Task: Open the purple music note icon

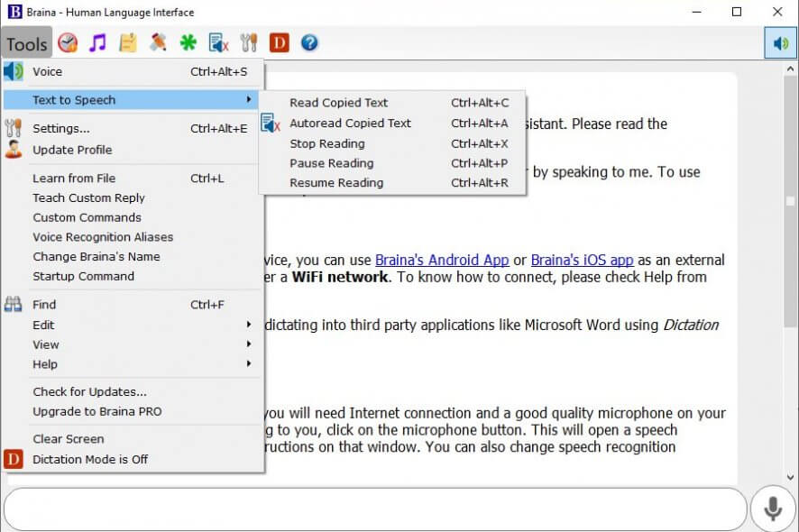Action: tap(97, 42)
